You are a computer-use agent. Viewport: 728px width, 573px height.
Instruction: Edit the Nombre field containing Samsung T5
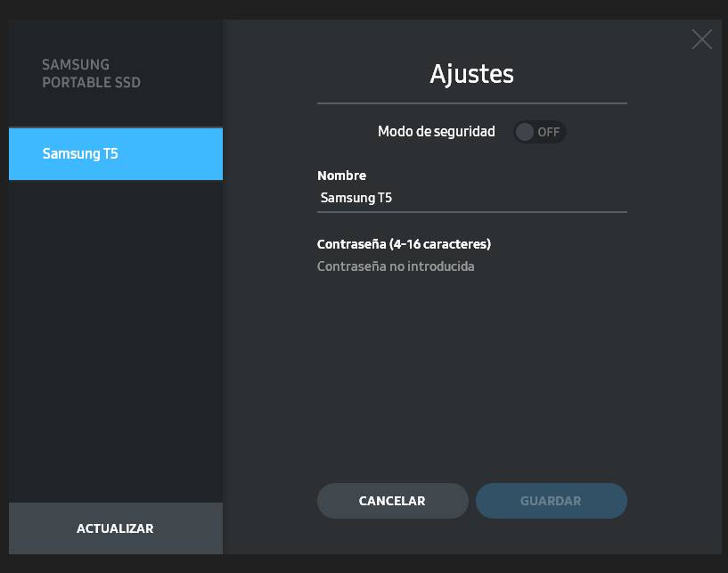click(471, 198)
